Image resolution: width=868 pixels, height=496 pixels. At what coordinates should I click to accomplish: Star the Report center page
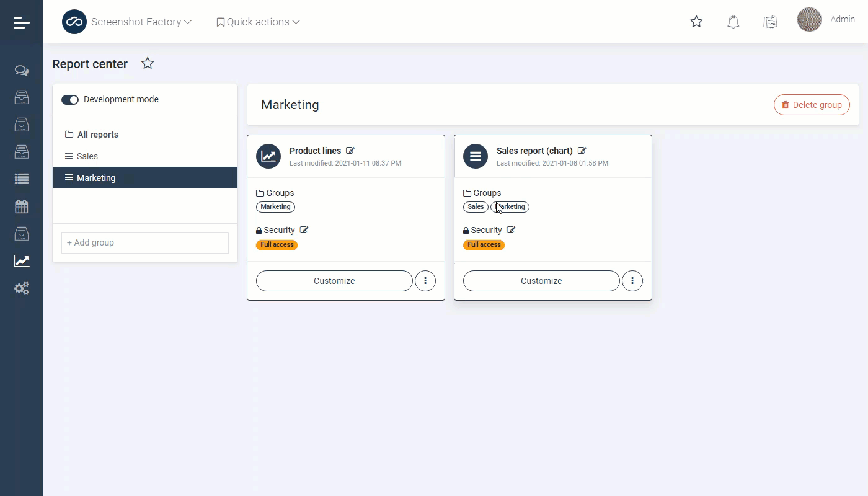pos(148,63)
